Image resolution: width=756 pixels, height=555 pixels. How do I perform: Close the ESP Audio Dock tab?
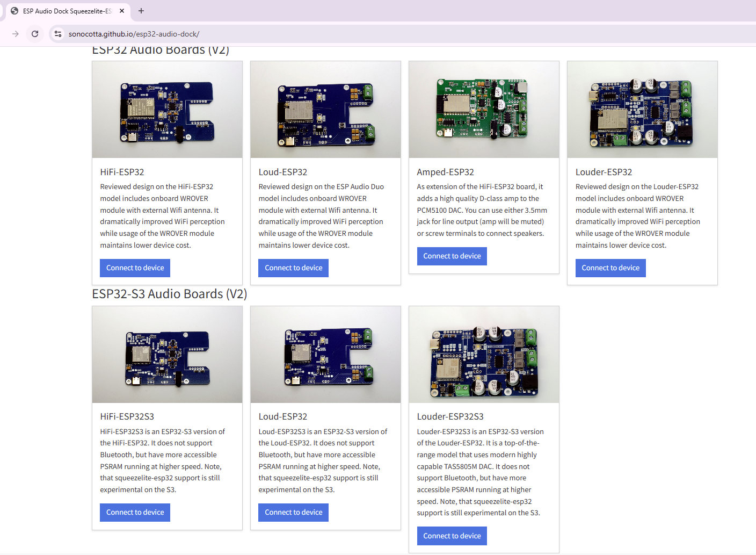click(x=122, y=11)
